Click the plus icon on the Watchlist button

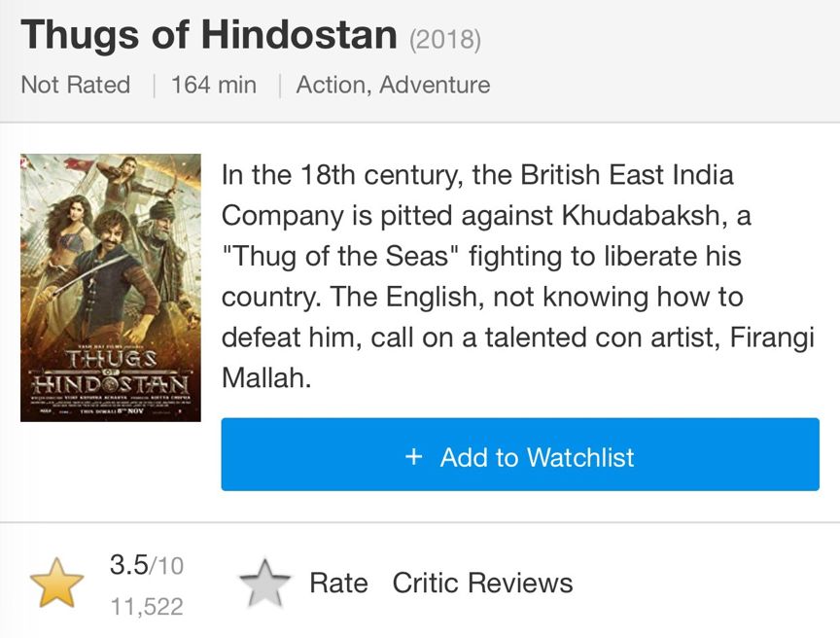[414, 457]
